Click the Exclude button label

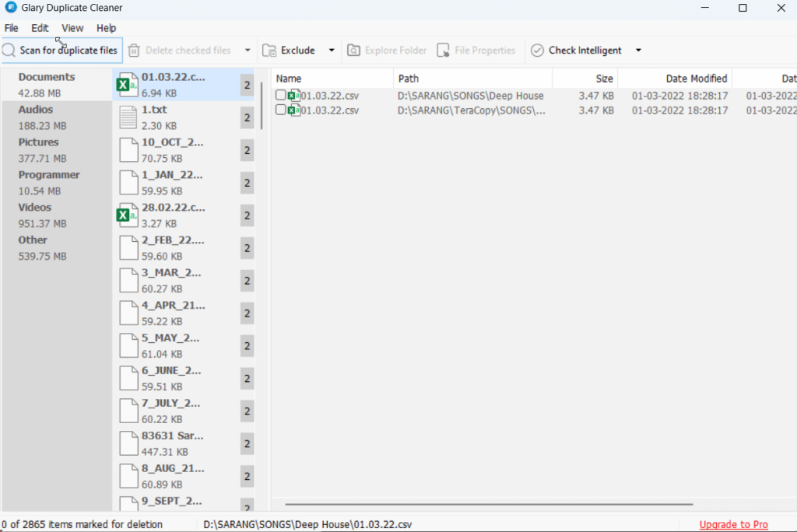[298, 51]
